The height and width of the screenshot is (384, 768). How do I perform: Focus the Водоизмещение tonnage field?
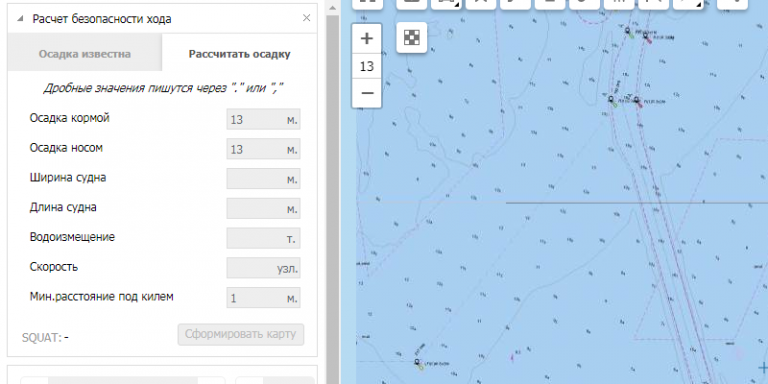(263, 238)
